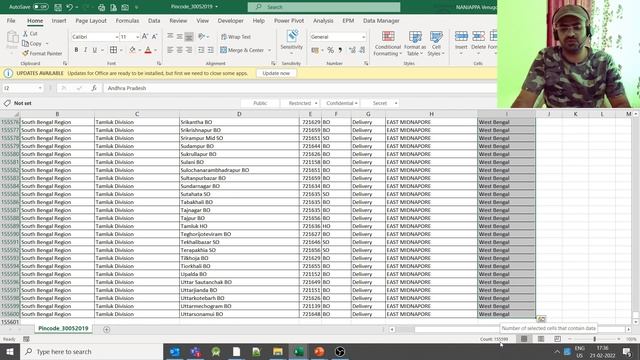Toggle Align Left
Screen dimensions: 640x360
tap(170, 50)
